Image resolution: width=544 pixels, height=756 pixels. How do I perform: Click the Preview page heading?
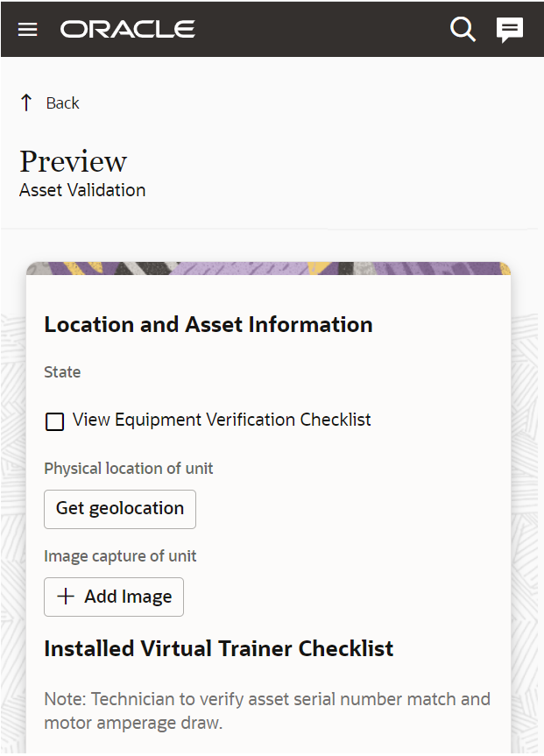pyautogui.click(x=74, y=161)
